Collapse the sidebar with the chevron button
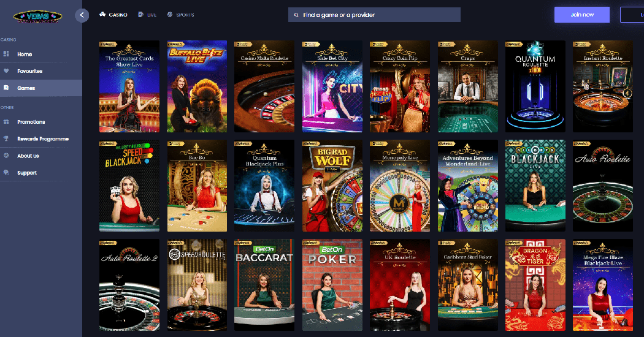Screen dimensions: 644x337 tap(82, 15)
